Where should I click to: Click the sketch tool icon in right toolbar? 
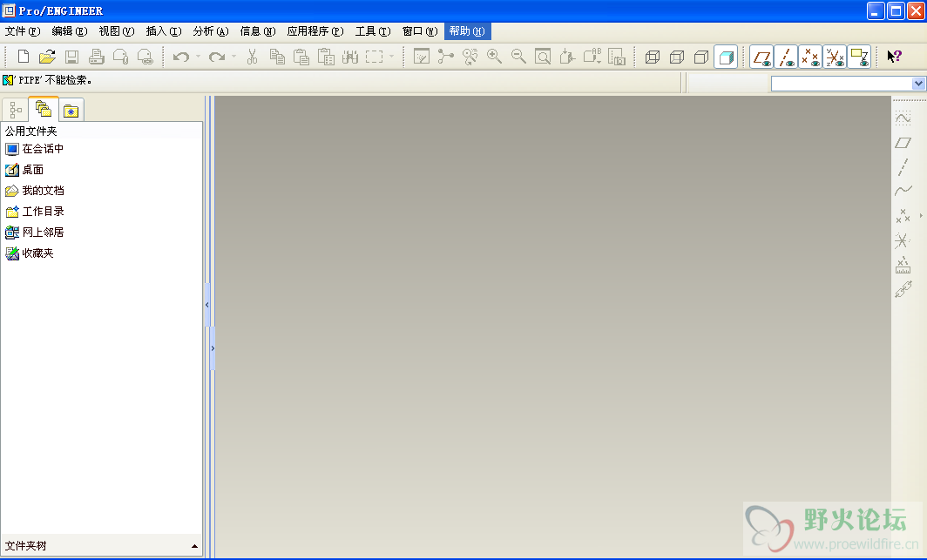[x=903, y=118]
